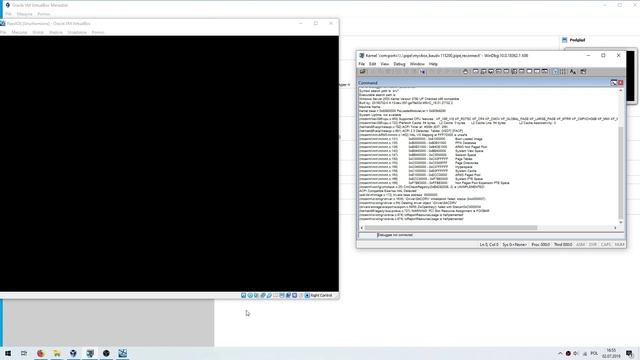Click the insert breakpoint hand icon in WinDbg
640x360 pixels.
click(465, 71)
